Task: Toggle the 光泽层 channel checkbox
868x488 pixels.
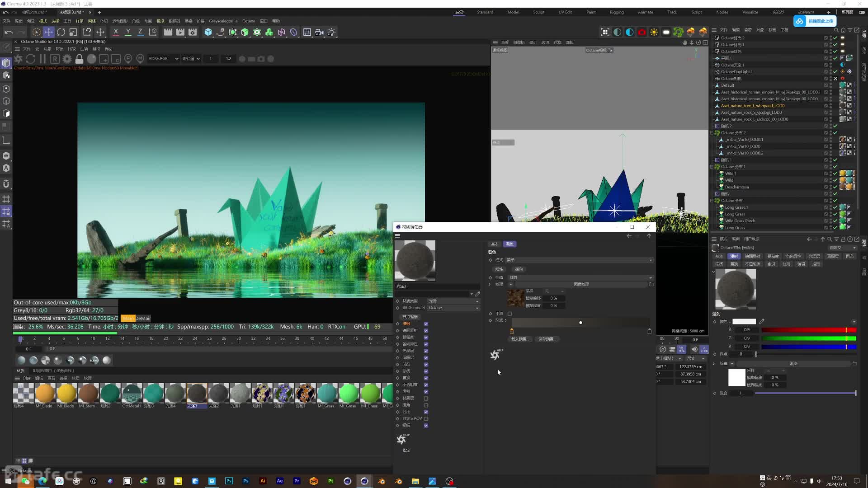Action: point(426,351)
